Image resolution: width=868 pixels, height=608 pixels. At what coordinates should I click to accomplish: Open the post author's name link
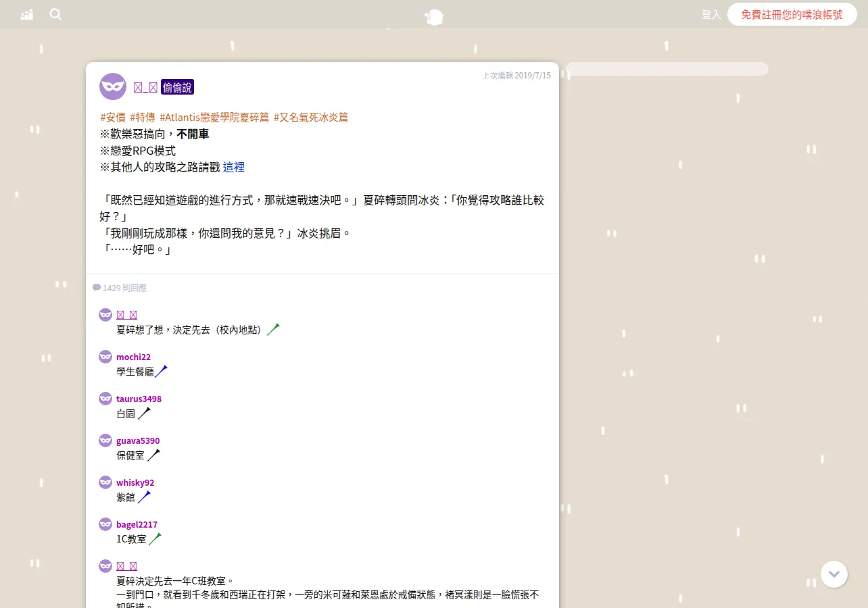145,87
